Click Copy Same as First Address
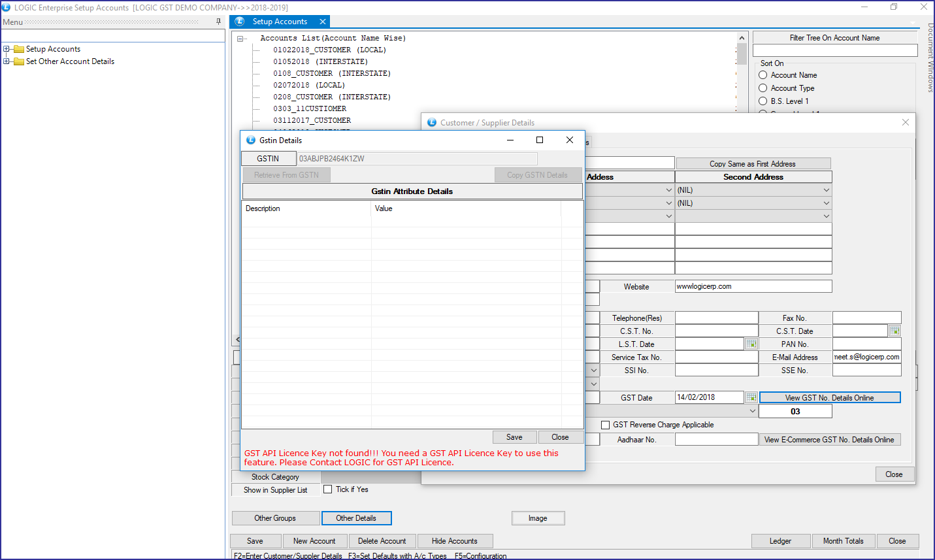The width and height of the screenshot is (935, 560). (753, 164)
